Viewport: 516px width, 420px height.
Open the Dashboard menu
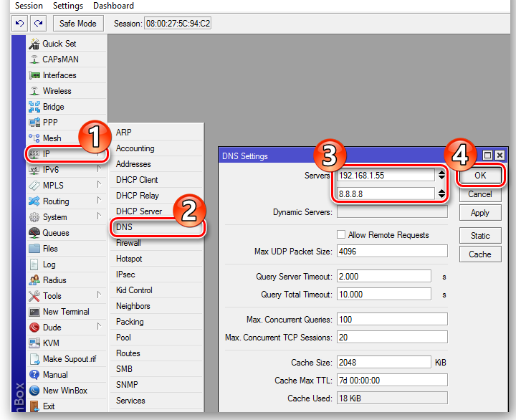click(113, 6)
